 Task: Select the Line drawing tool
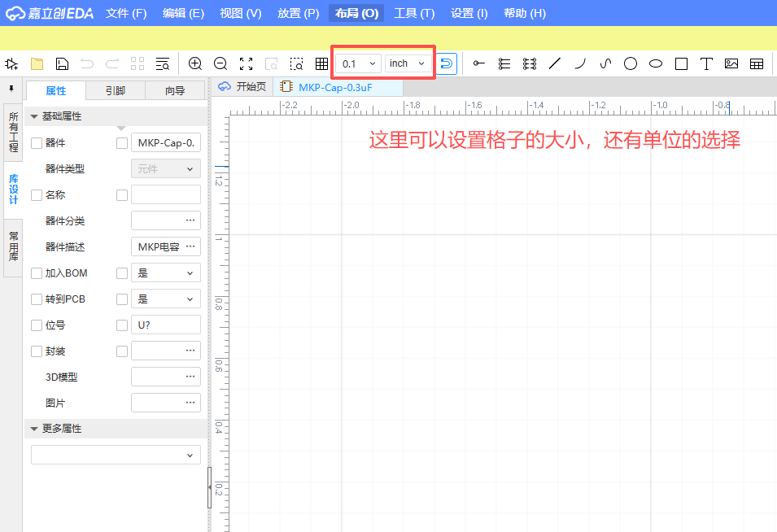[556, 63]
